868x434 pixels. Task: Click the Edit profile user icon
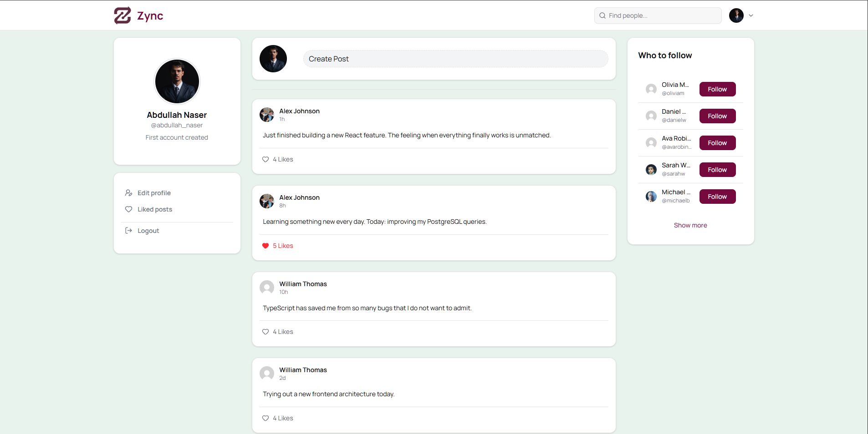click(129, 193)
